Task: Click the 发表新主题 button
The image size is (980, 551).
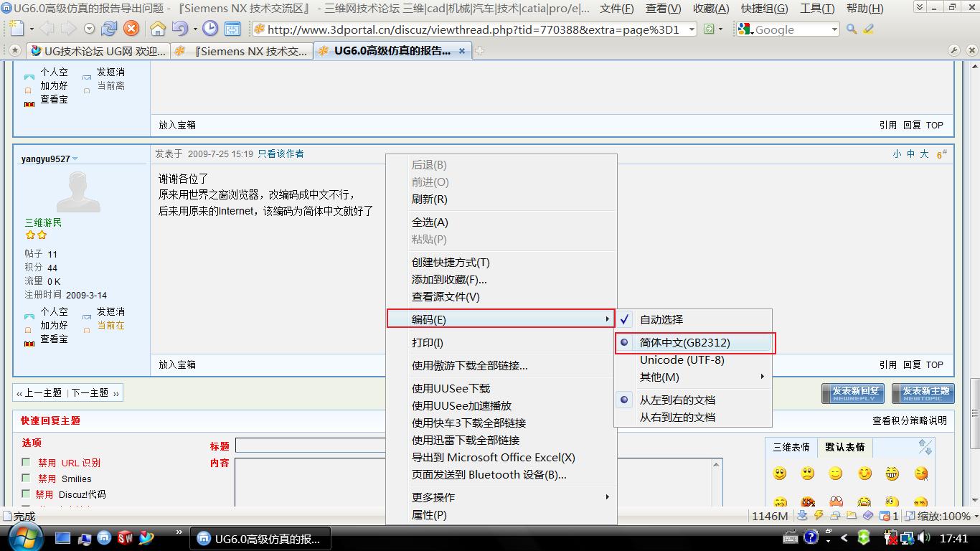Action: point(923,393)
